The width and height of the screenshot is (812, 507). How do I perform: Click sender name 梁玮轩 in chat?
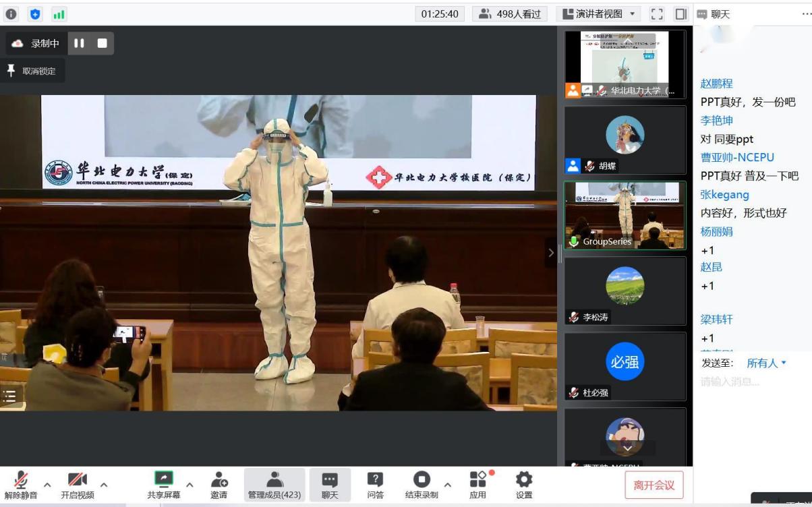[717, 320]
